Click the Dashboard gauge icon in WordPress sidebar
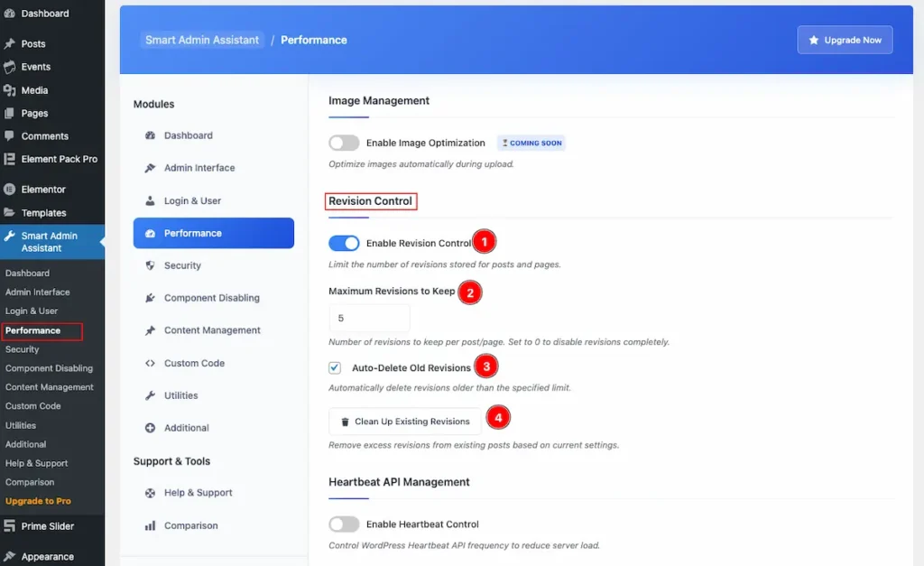 pos(9,13)
